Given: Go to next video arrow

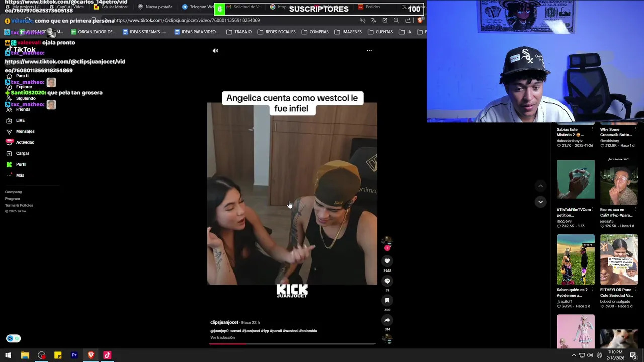Looking at the screenshot, I should (540, 202).
